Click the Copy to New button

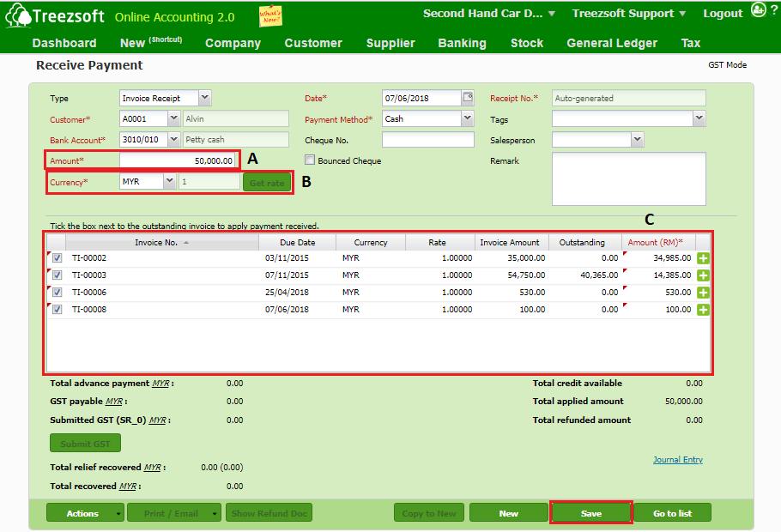click(429, 513)
